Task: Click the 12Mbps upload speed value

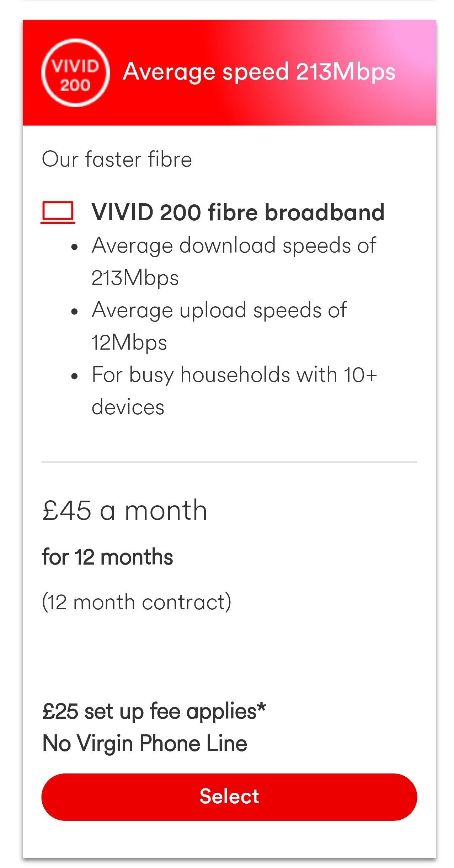Action: click(129, 343)
